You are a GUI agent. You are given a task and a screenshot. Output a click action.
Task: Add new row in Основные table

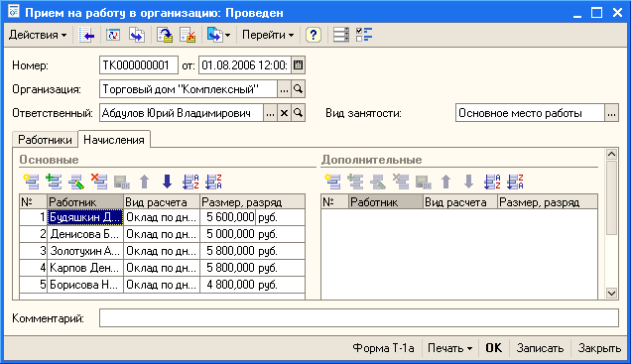click(32, 182)
